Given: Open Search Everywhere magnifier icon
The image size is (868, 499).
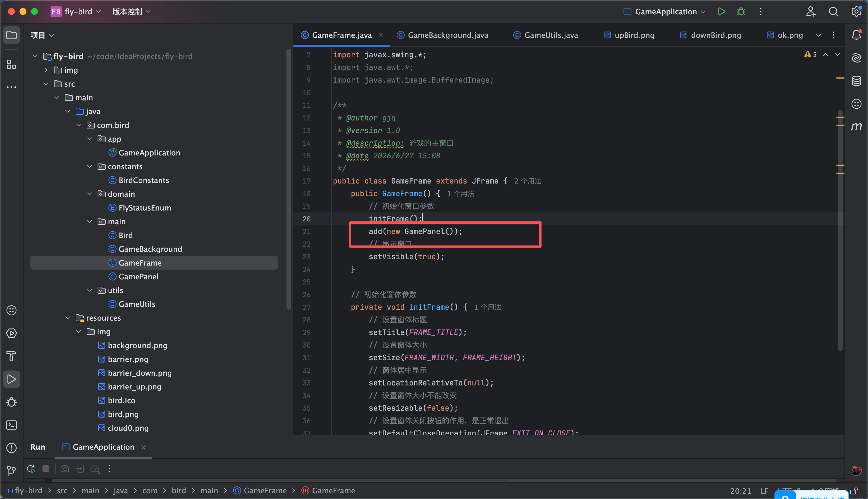Looking at the screenshot, I should coord(834,12).
